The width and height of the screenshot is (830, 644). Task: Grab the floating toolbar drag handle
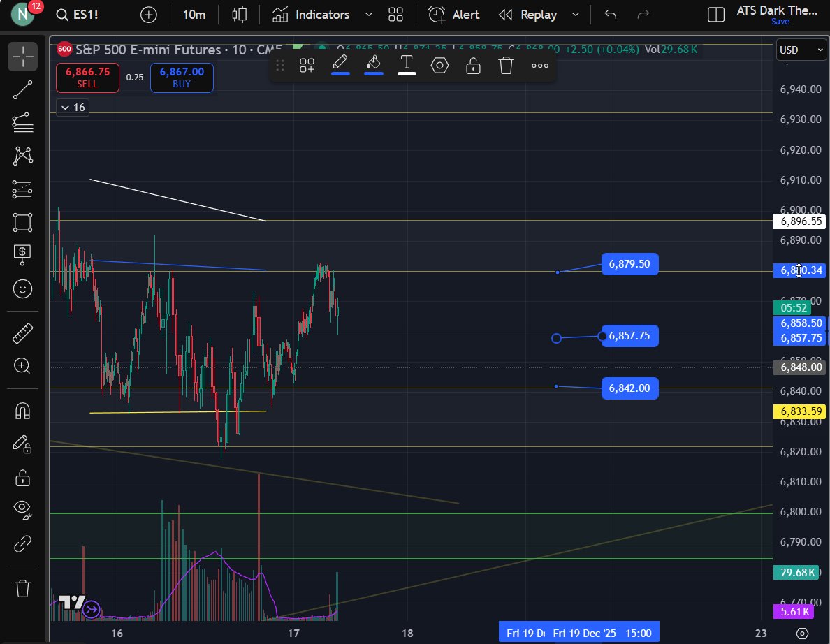[x=280, y=66]
